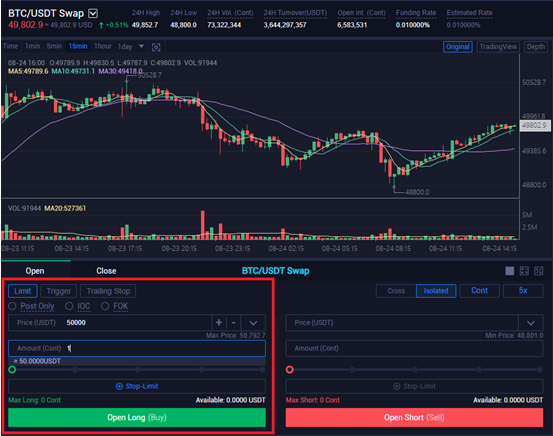This screenshot has width=553, height=436.
Task: Click the red short amount slider handle
Action: 290,370
